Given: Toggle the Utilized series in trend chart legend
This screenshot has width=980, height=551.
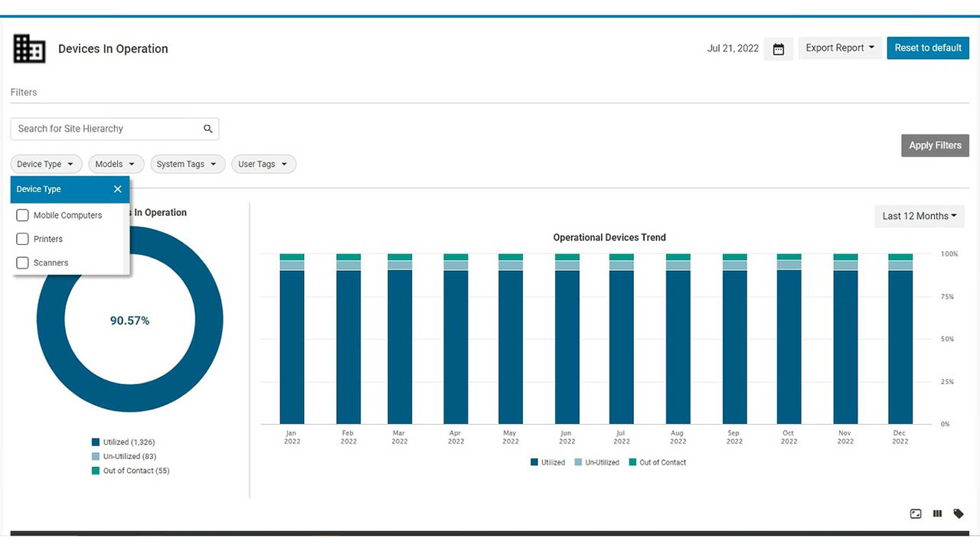Looking at the screenshot, I should [x=547, y=462].
